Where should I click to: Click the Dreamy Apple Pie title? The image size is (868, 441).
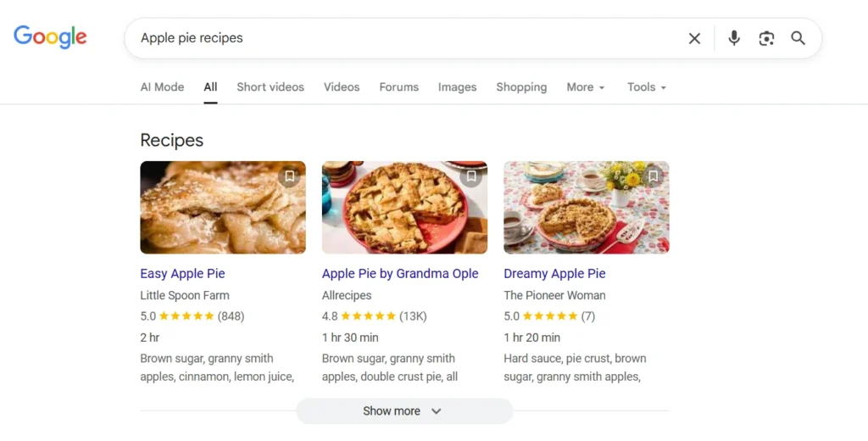pyautogui.click(x=554, y=274)
